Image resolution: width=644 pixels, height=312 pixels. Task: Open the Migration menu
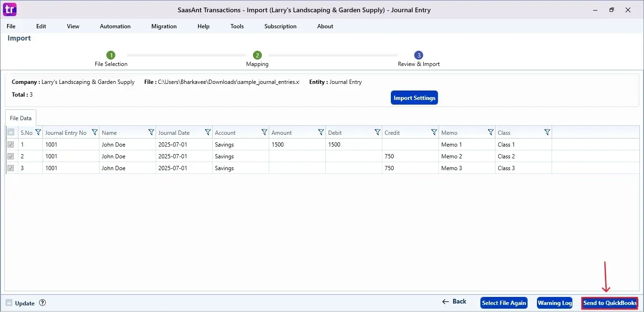click(164, 26)
